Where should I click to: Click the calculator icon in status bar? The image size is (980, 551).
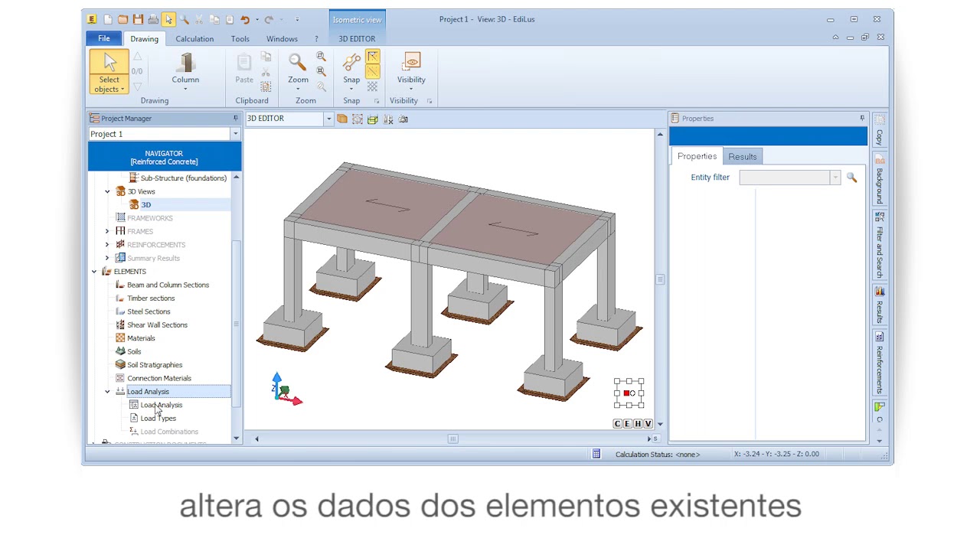click(x=596, y=455)
